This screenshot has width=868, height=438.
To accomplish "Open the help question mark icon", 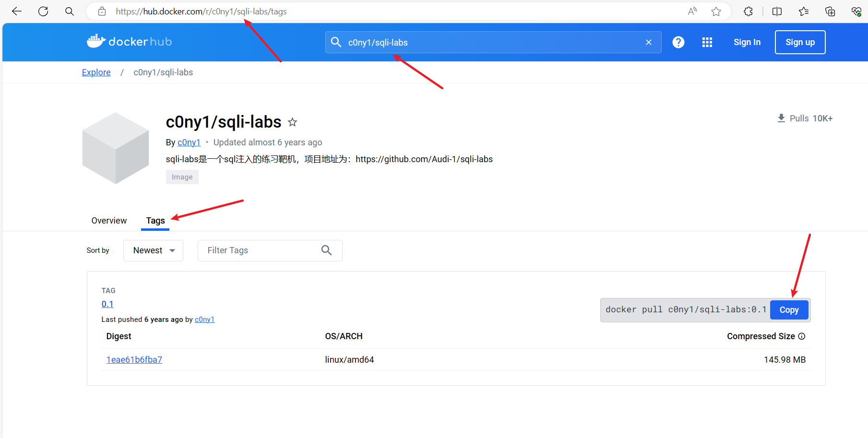I will tap(678, 42).
